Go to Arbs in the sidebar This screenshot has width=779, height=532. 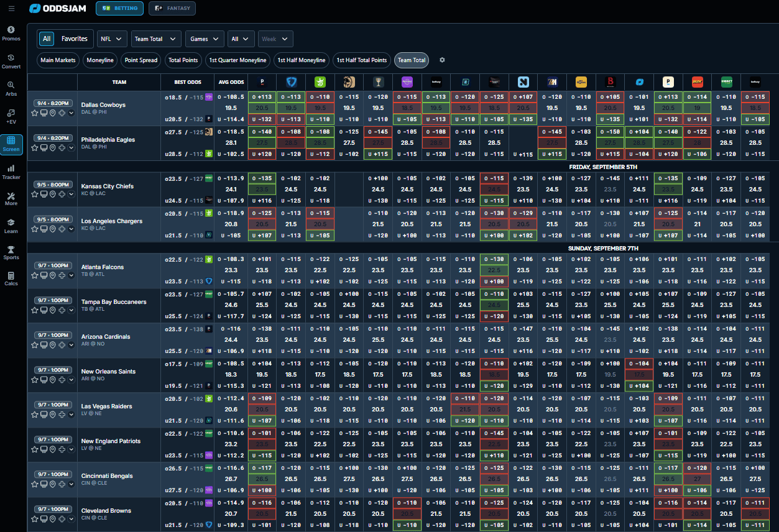click(x=11, y=88)
